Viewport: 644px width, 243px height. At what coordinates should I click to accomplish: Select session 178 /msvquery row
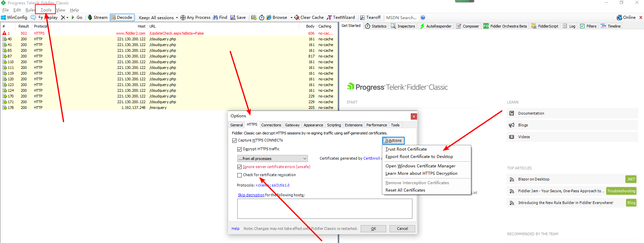(x=169, y=108)
